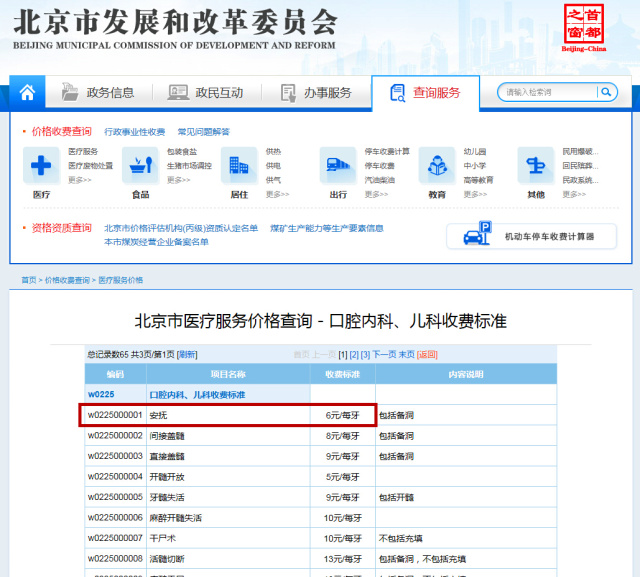Open the 政民互动 tab
The image size is (640, 577).
[219, 93]
